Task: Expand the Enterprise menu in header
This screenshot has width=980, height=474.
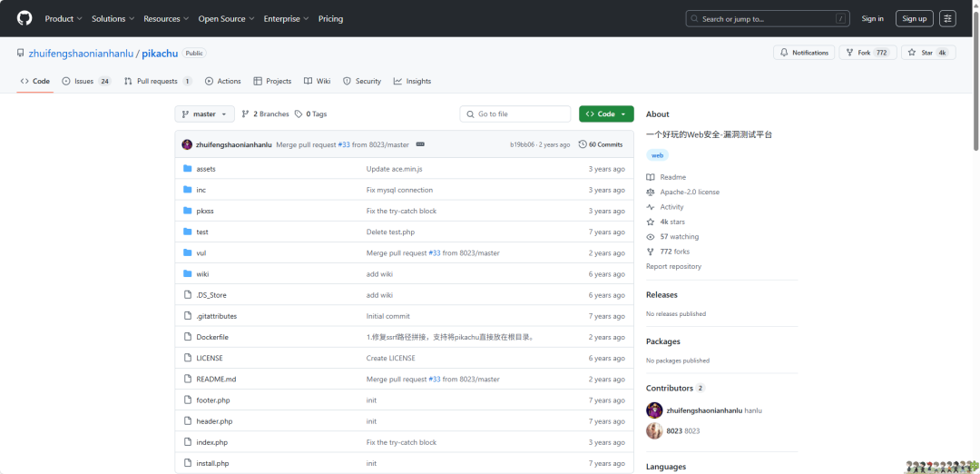Action: (286, 19)
